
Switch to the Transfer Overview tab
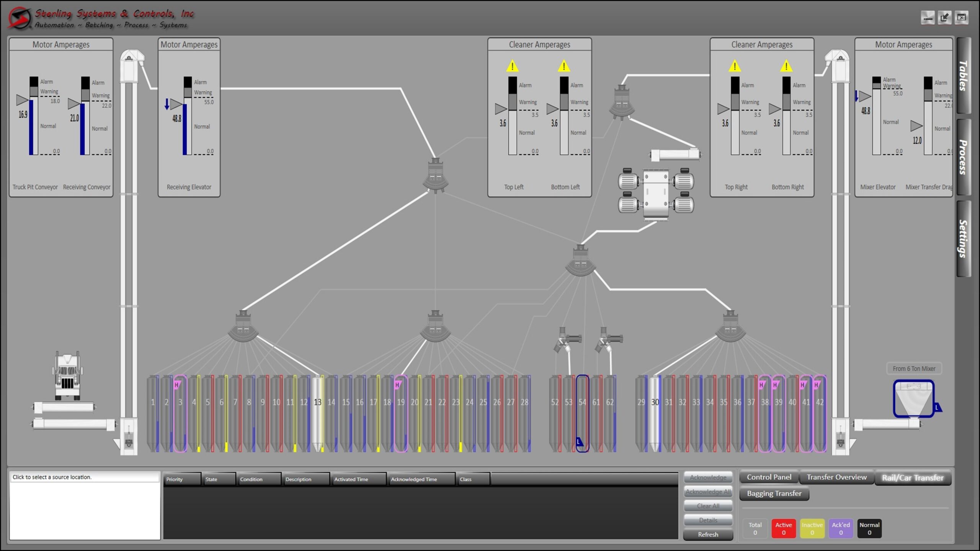836,477
